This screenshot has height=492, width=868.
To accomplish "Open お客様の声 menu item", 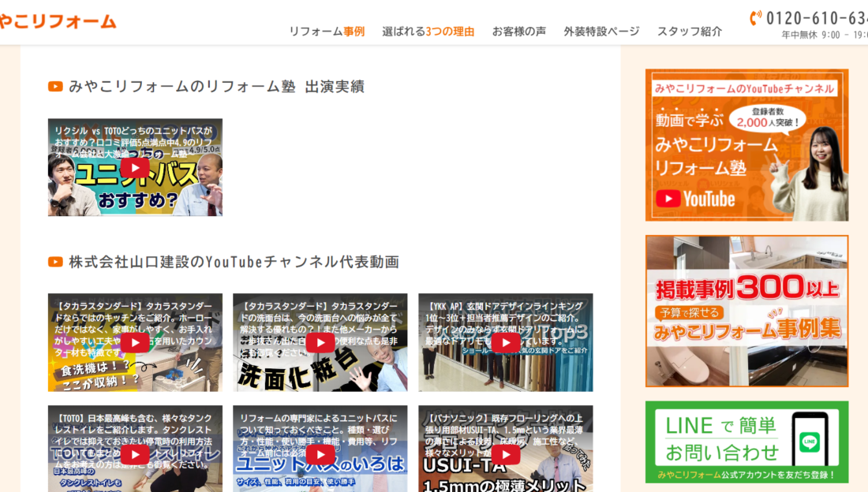I will pos(518,32).
